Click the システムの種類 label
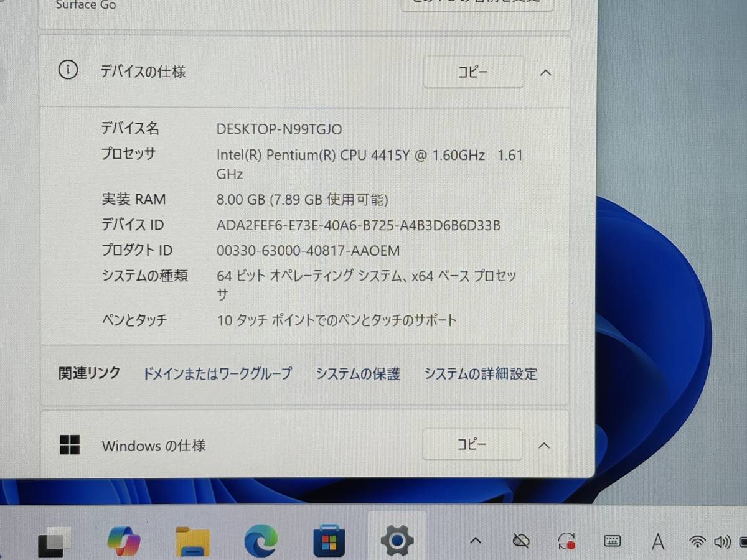The width and height of the screenshot is (747, 560). click(145, 276)
